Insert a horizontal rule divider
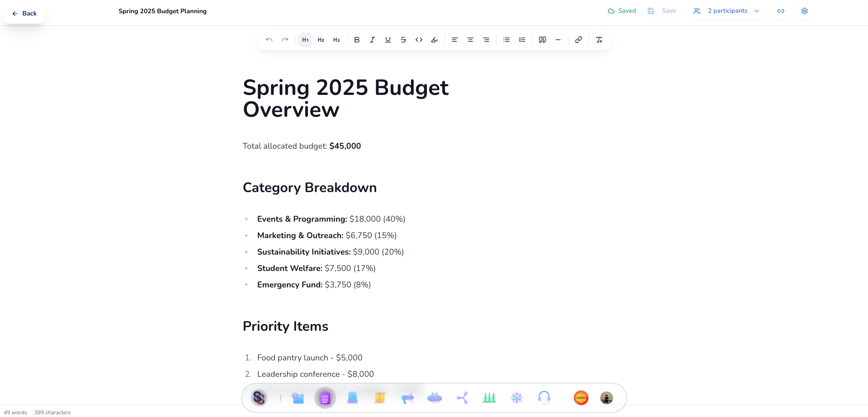This screenshot has width=868, height=417. 558,40
